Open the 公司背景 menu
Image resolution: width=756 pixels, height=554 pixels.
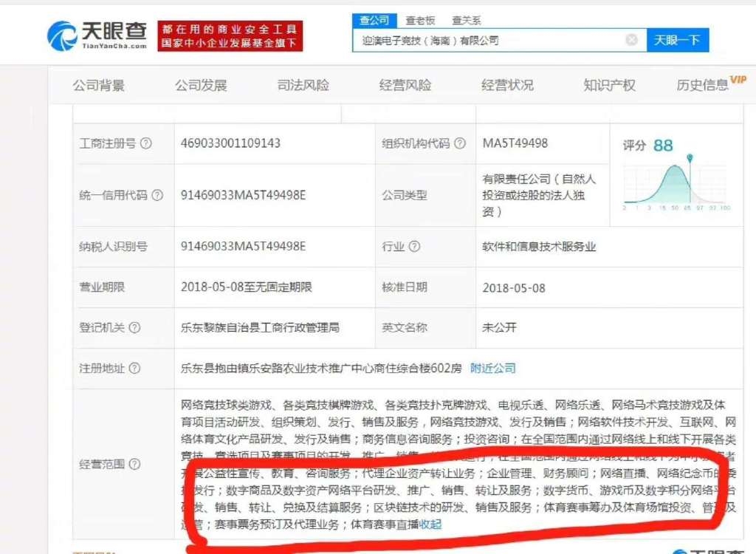99,85
